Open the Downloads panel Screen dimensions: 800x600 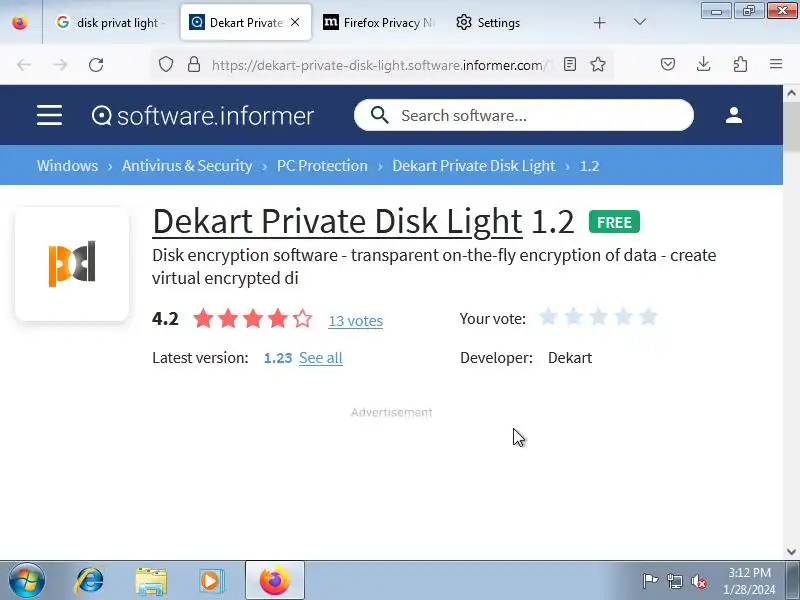tap(704, 64)
